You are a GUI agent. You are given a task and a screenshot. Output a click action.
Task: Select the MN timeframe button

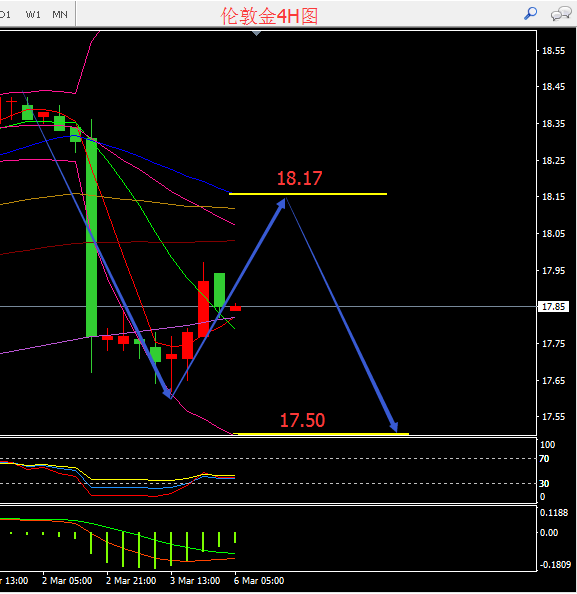pyautogui.click(x=60, y=14)
